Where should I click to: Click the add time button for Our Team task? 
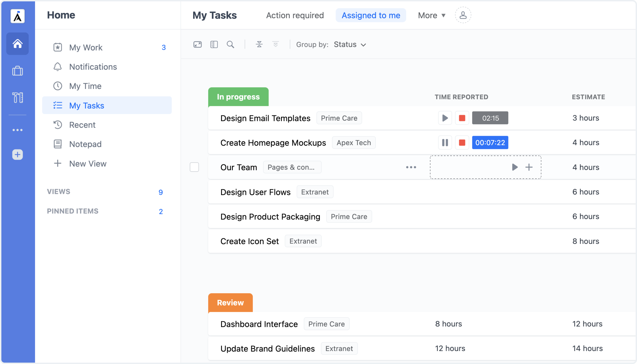click(x=529, y=167)
